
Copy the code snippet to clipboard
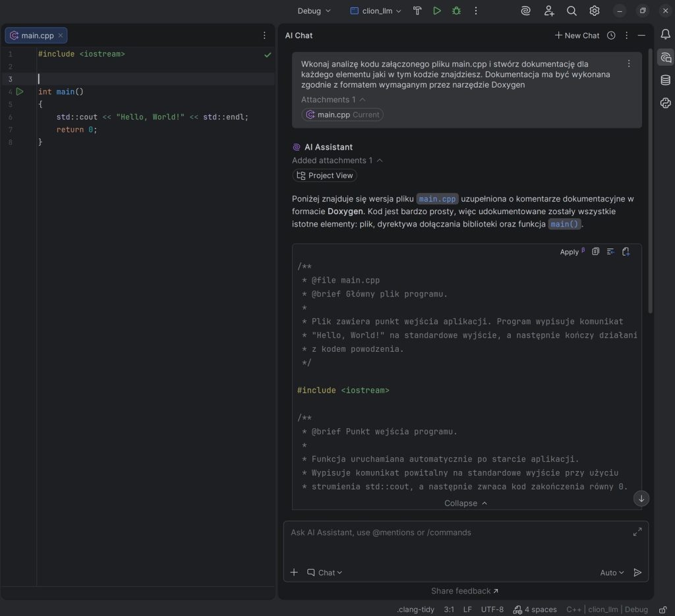[x=595, y=252]
